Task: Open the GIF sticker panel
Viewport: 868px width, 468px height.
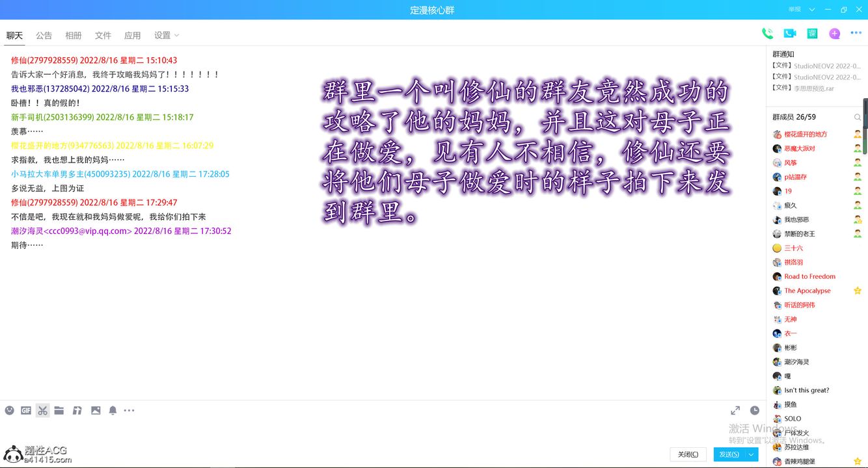Action: [26, 410]
